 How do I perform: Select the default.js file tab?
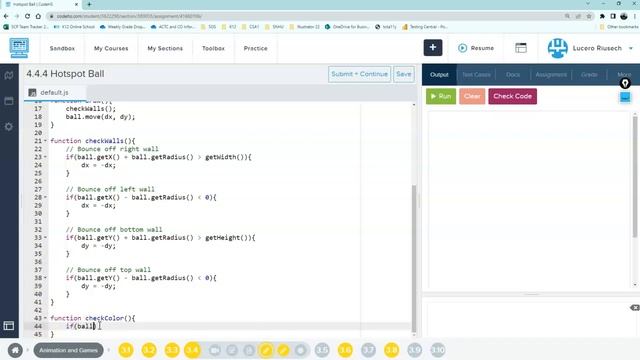pos(54,93)
